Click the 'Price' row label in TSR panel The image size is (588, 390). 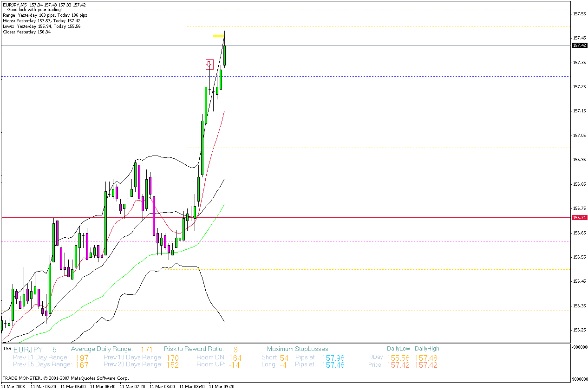pyautogui.click(x=375, y=364)
